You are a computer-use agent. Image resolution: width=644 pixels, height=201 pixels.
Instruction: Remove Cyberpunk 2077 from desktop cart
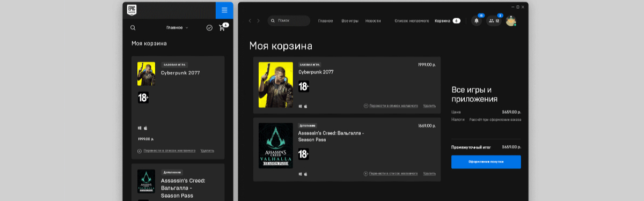429,106
